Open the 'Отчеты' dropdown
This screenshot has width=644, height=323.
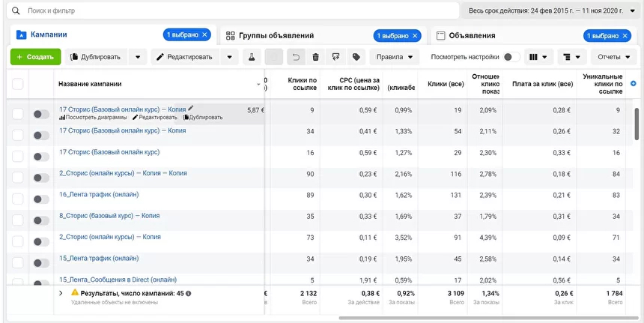coord(614,57)
